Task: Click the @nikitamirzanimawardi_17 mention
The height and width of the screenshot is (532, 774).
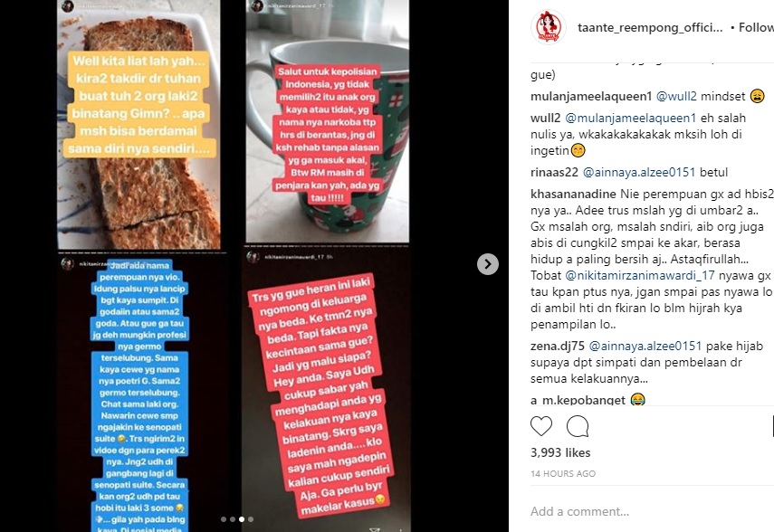Action: click(x=640, y=275)
